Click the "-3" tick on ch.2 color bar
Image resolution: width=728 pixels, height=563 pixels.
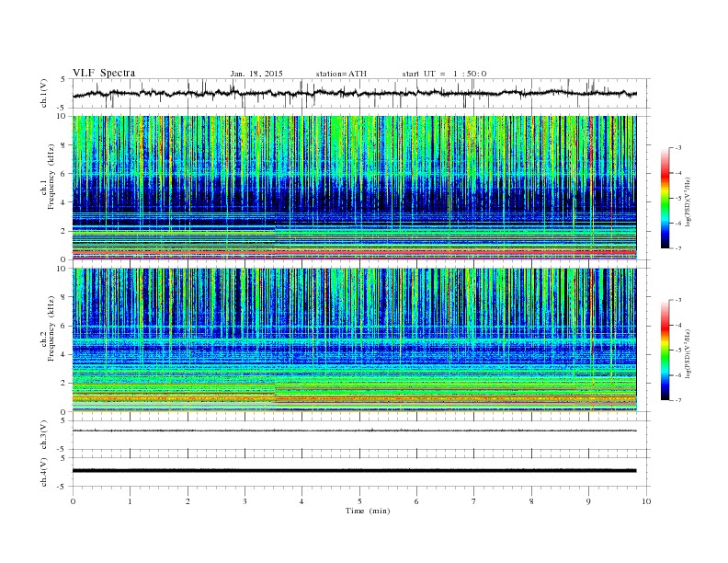(x=678, y=300)
